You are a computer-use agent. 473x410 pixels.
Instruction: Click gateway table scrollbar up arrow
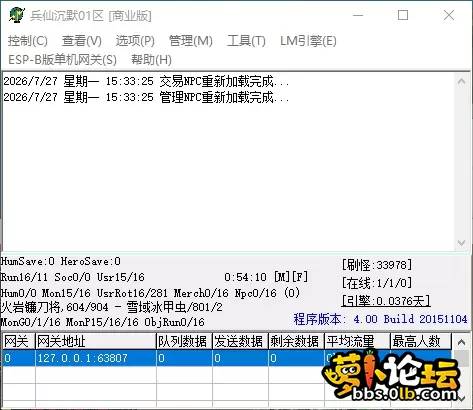462,342
